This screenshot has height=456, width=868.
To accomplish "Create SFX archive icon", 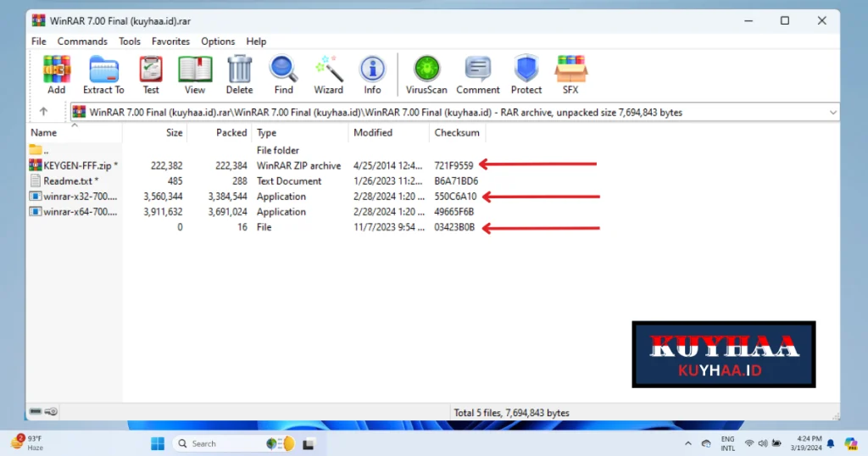I will (x=570, y=75).
